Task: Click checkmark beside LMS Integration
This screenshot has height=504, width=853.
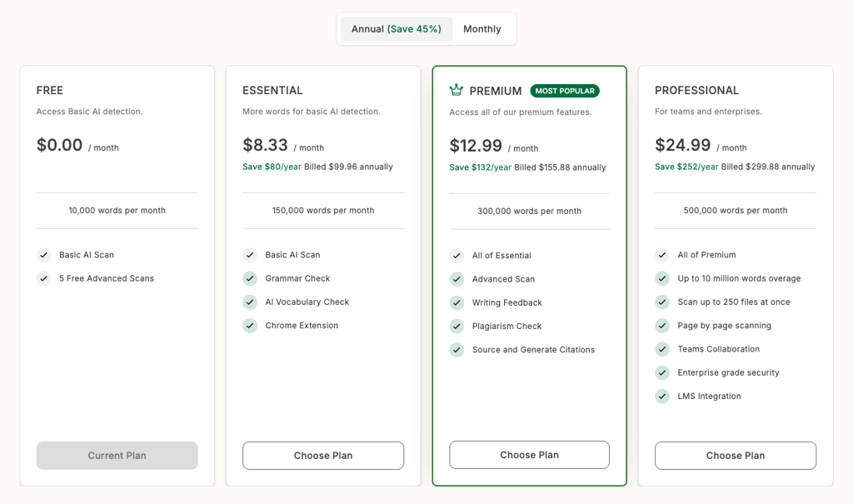Action: click(x=662, y=397)
